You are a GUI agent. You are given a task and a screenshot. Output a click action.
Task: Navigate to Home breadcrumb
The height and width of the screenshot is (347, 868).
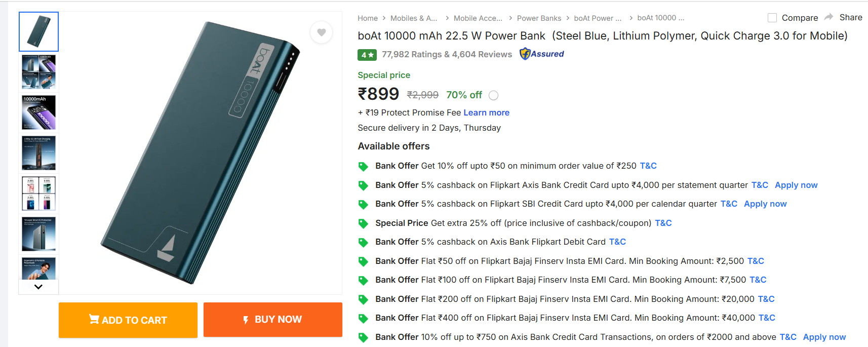[368, 18]
